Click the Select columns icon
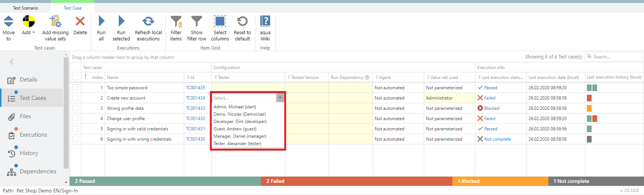This screenshot has height=195, width=644. coord(220,22)
